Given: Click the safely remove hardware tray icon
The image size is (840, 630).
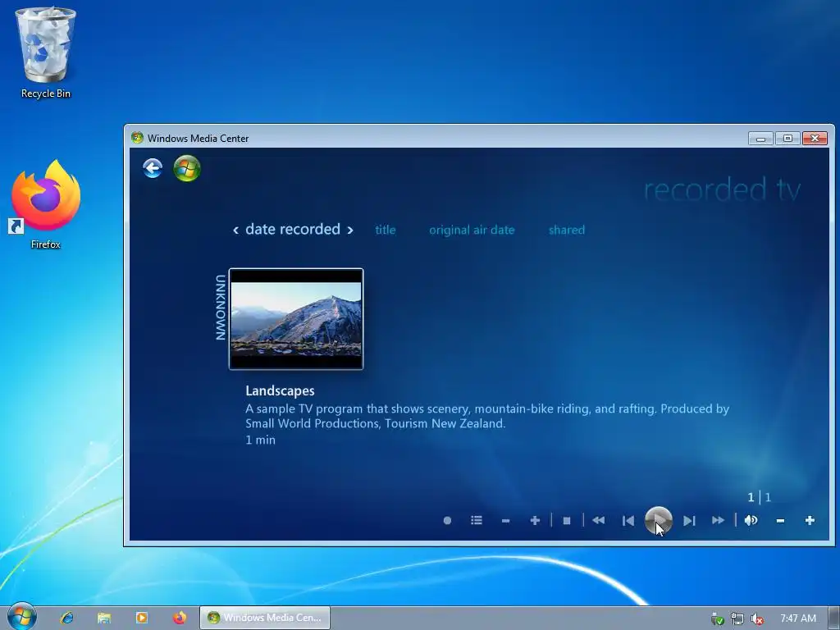Looking at the screenshot, I should (717, 619).
